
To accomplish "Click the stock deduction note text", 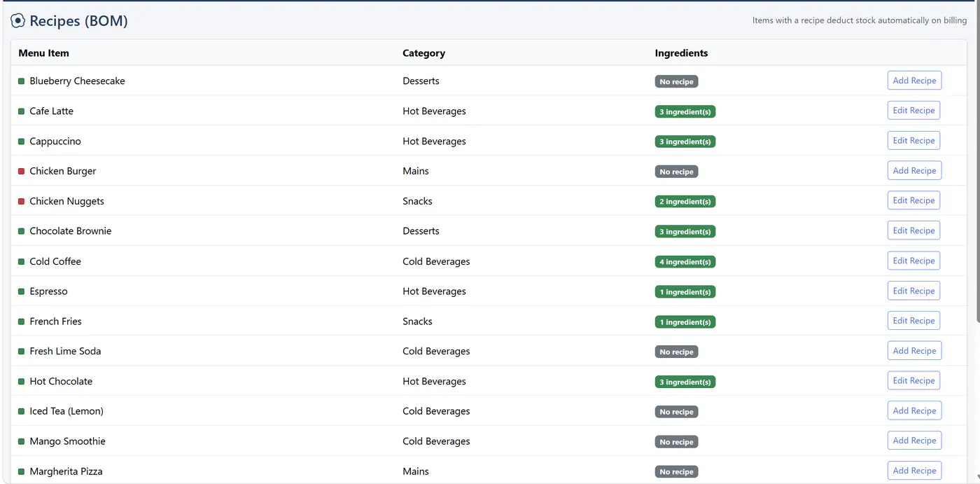I will 860,20.
